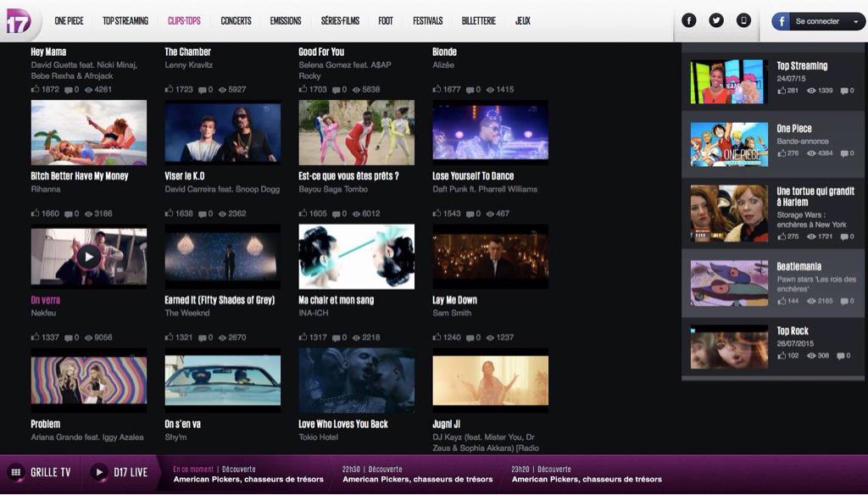Like One Piece sidebar item thumbs-up
Viewport: 868px width, 495px height.
pos(782,153)
